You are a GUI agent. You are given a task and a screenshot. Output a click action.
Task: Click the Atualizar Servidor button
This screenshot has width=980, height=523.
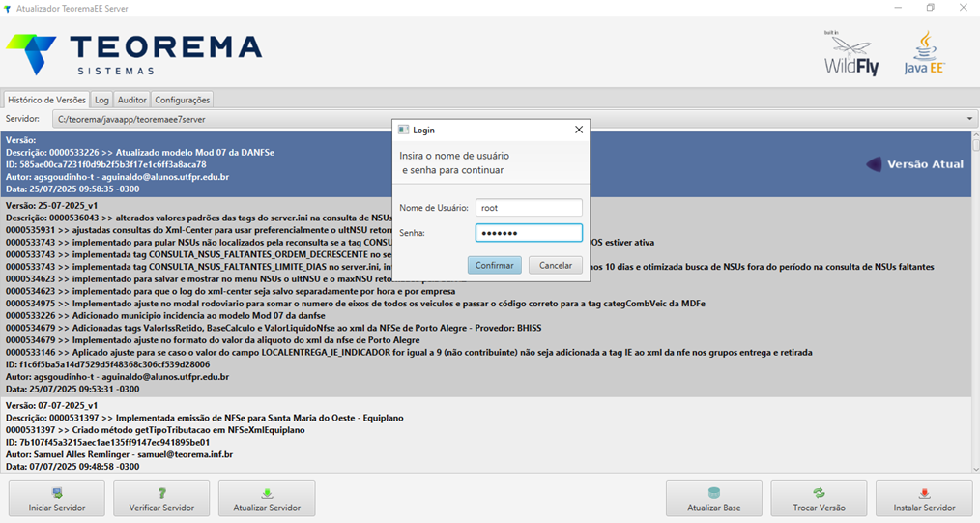(x=267, y=499)
